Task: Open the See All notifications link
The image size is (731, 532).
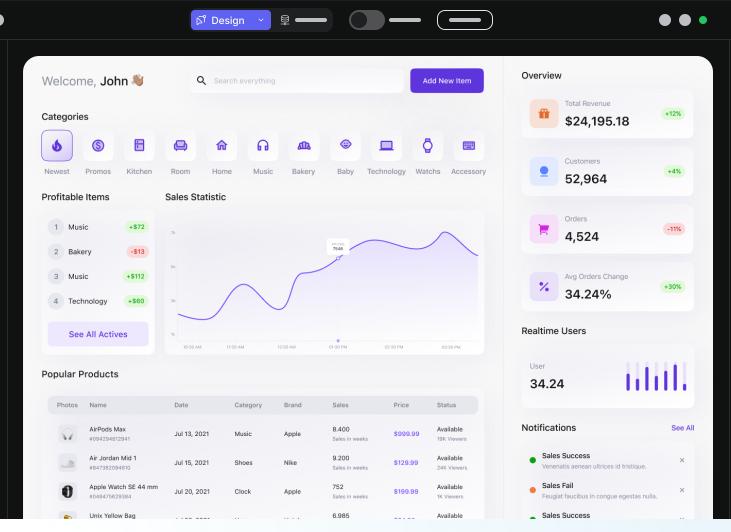Action: pyautogui.click(x=682, y=428)
